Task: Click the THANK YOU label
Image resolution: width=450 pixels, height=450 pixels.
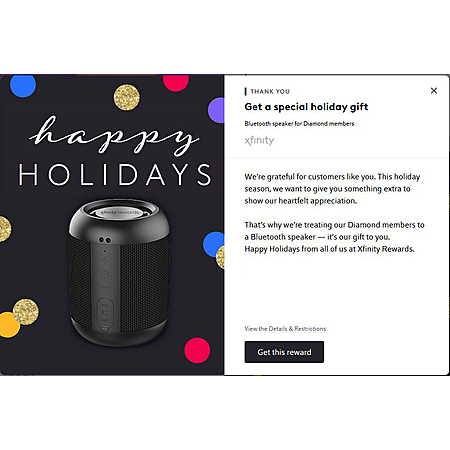Action: click(x=270, y=91)
